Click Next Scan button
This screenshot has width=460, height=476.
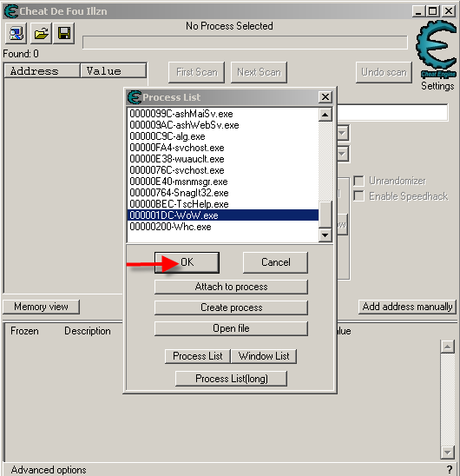coord(259,72)
